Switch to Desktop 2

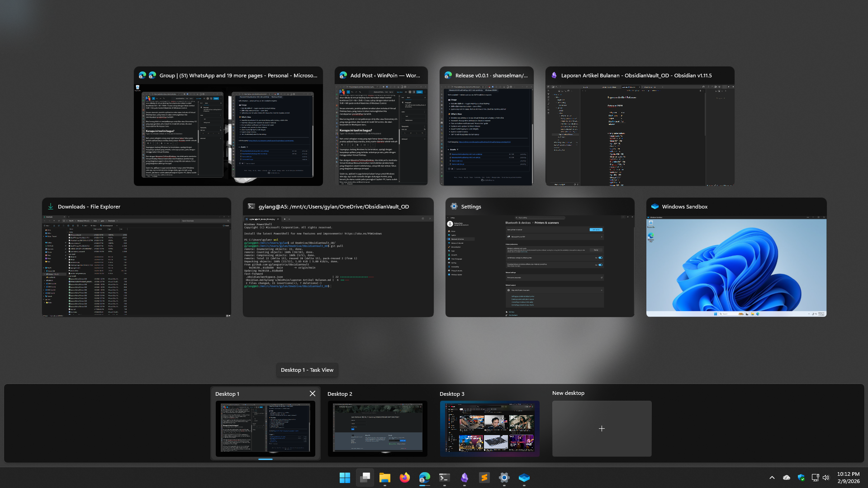click(x=377, y=428)
